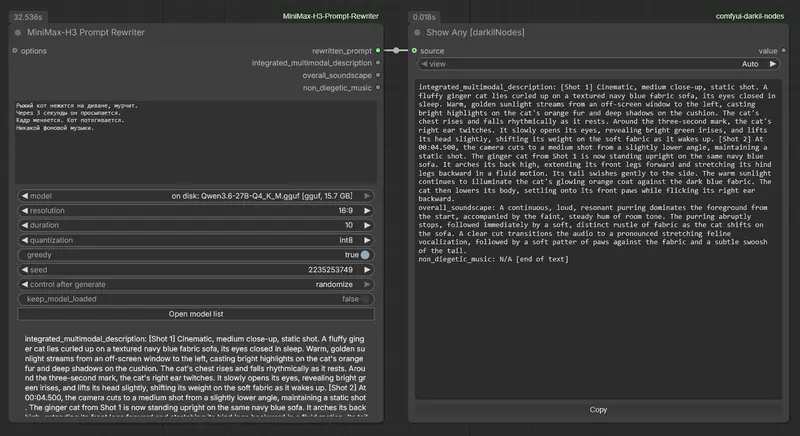Click comfyui-darkil-nodes source badge

(749, 16)
